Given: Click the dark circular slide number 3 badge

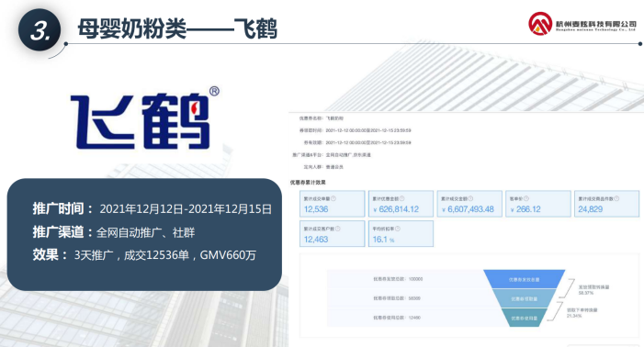Looking at the screenshot, I should coord(40,30).
